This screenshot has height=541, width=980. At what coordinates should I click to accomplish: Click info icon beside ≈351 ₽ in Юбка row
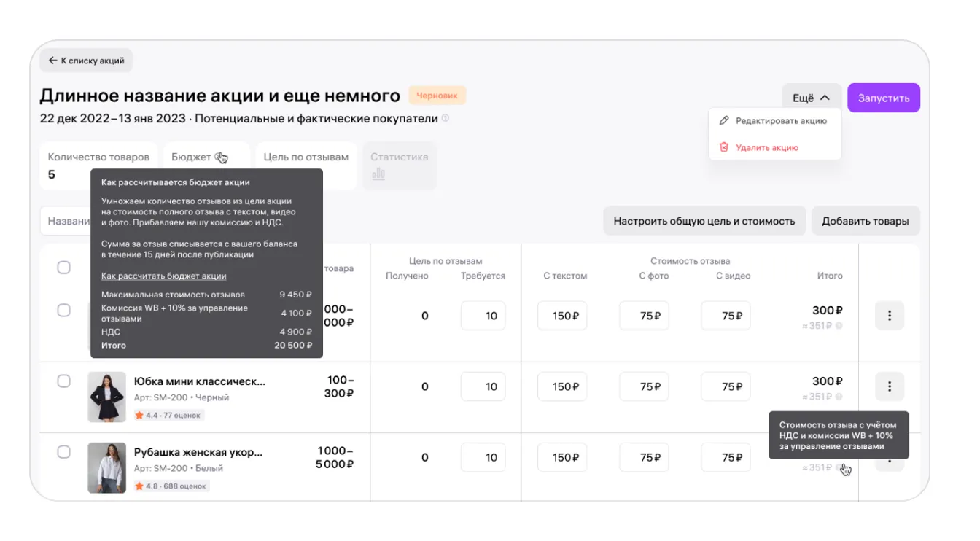pos(839,397)
